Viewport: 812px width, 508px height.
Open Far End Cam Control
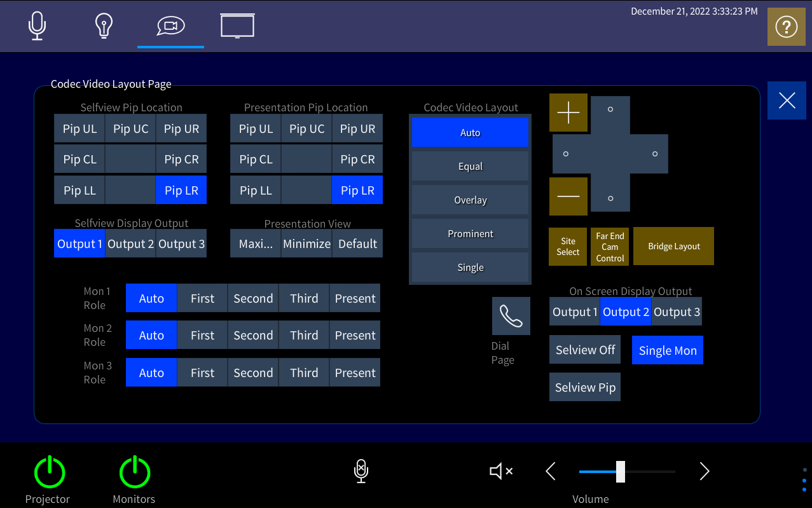click(x=609, y=246)
